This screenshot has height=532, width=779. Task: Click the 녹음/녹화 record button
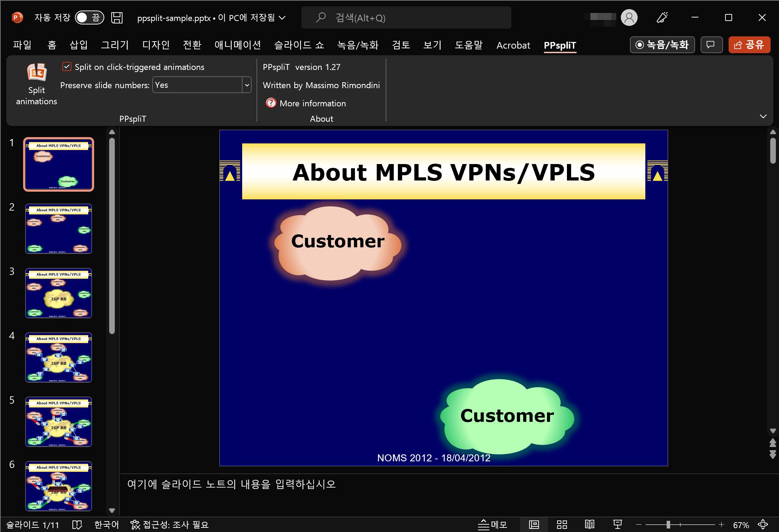pyautogui.click(x=662, y=45)
